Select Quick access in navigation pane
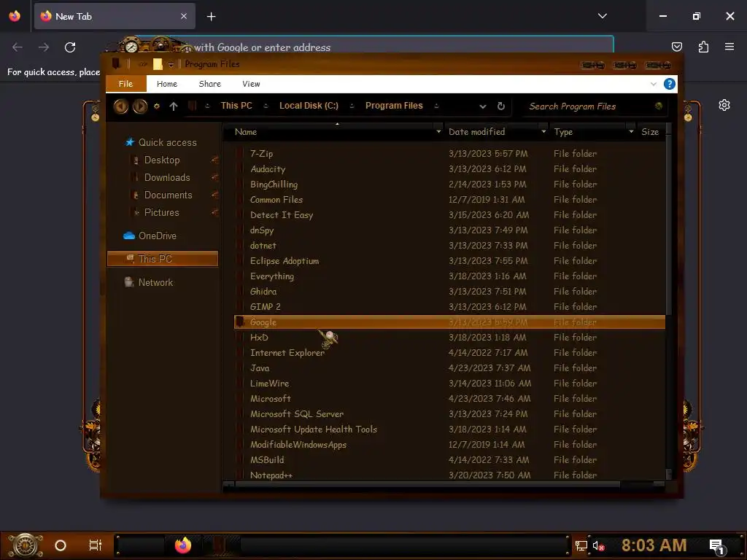This screenshot has width=747, height=560. coord(167,142)
